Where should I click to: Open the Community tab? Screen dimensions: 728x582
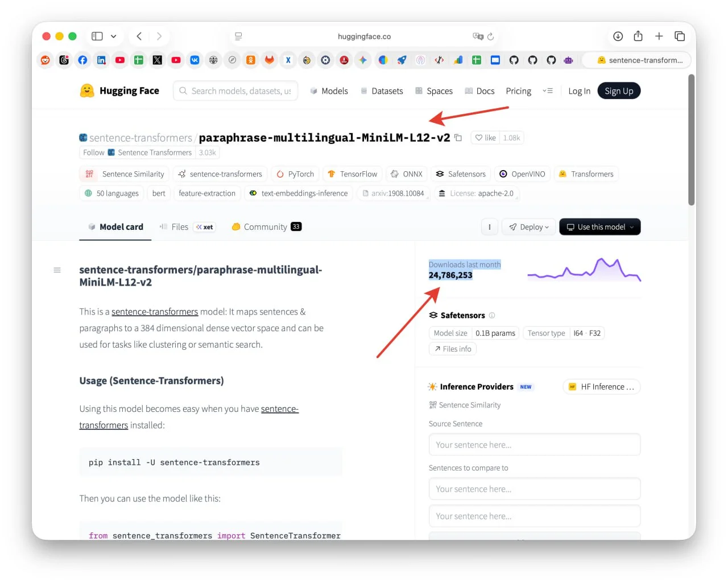point(266,227)
